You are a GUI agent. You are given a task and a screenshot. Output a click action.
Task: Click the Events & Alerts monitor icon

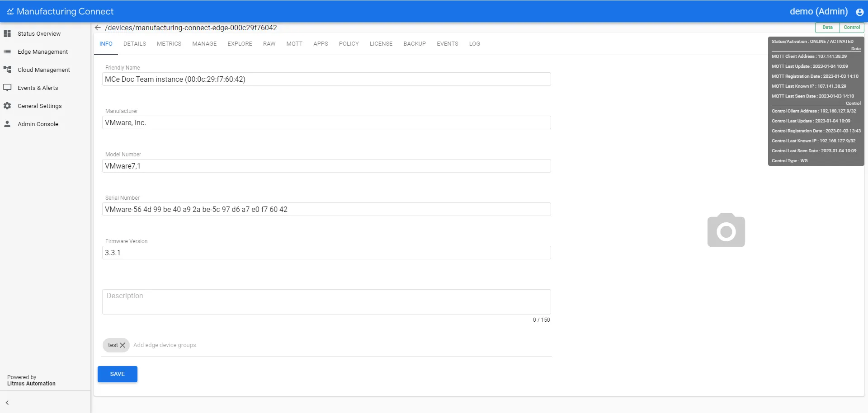pyautogui.click(x=7, y=88)
